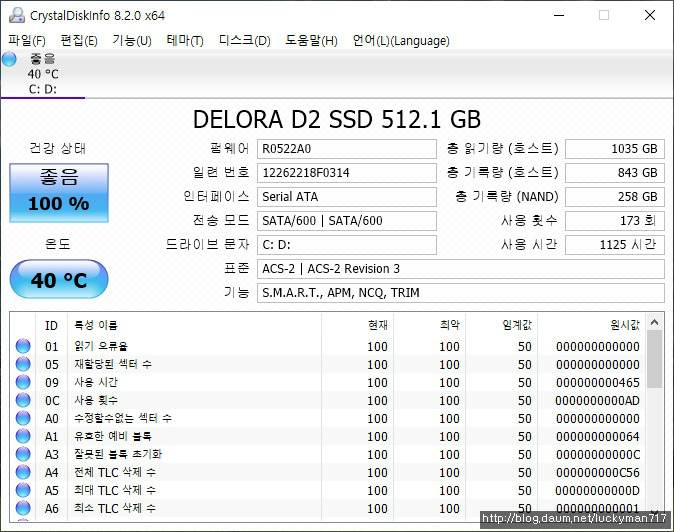Click status orb for attribute 05 재할당된 섹터 수
This screenshot has height=532, width=674.
click(x=23, y=364)
